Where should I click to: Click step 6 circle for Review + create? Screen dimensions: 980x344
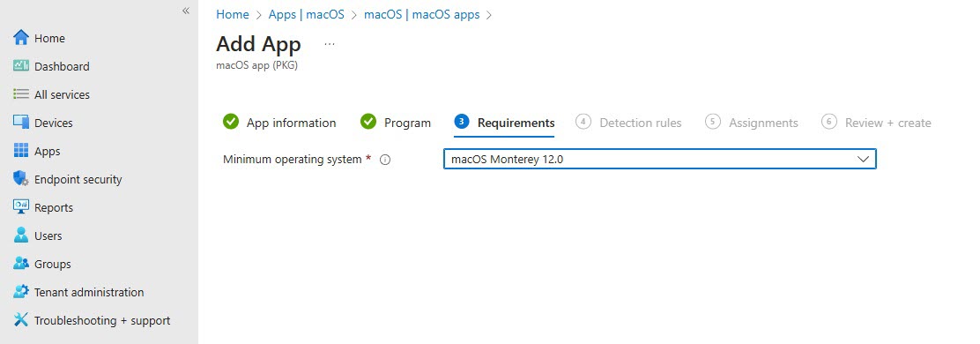[828, 122]
